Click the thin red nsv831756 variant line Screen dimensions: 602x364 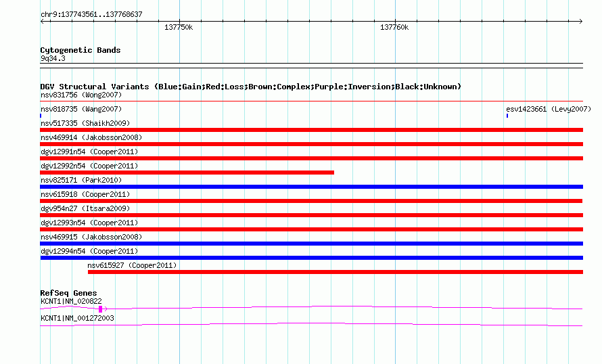point(311,101)
